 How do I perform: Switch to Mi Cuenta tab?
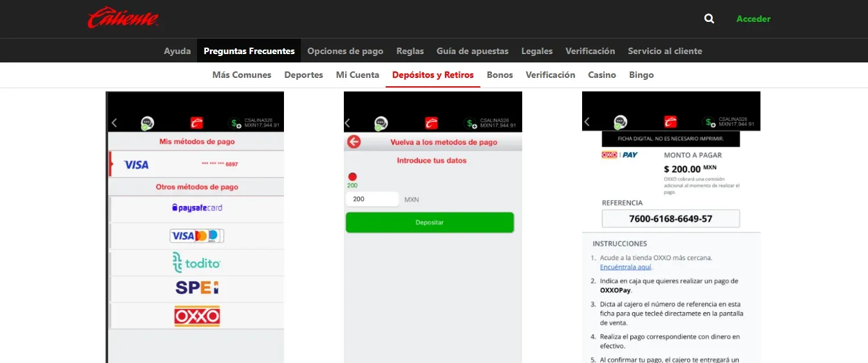[357, 75]
